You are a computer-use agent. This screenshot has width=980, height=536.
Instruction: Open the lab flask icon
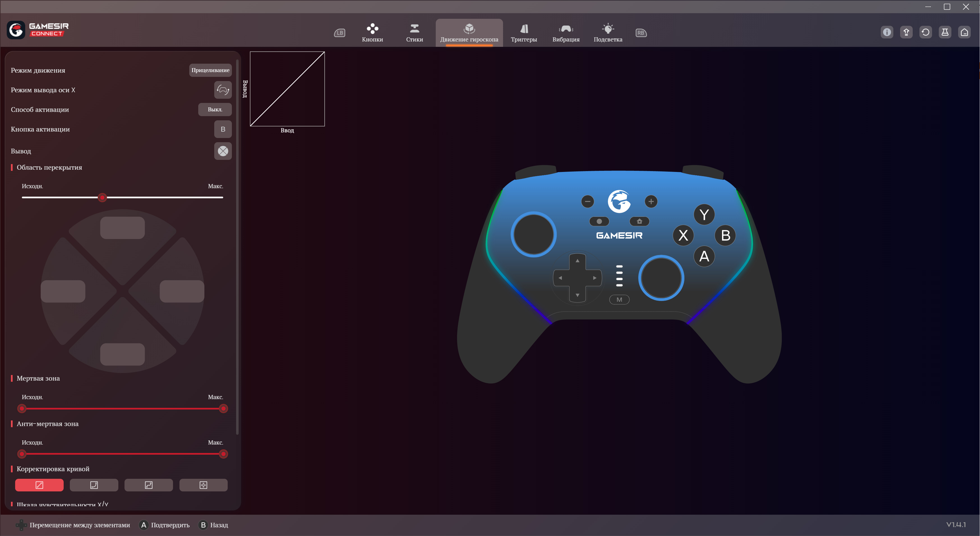(945, 32)
